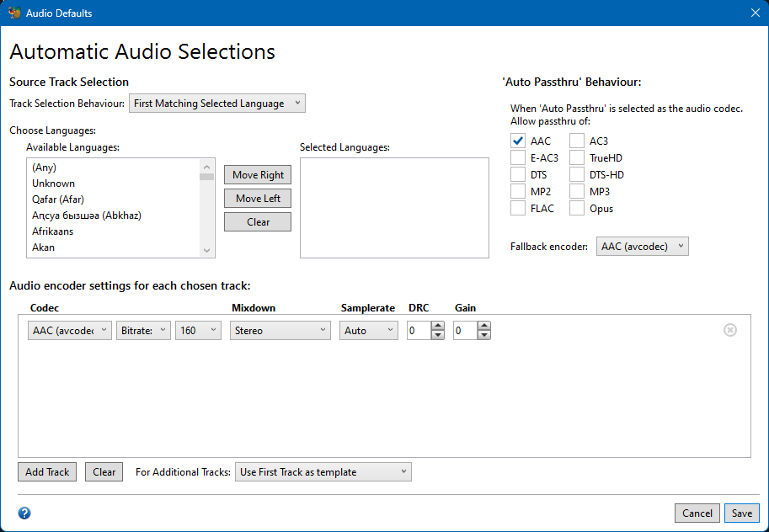Expand the Mixdown Stereo dropdown
Viewport: 769px width, 532px height.
coord(280,331)
